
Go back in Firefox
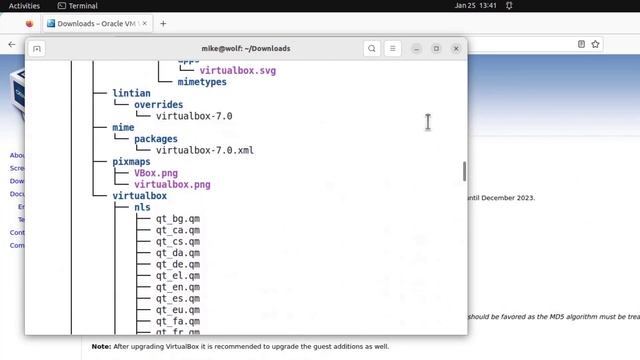click(12, 44)
